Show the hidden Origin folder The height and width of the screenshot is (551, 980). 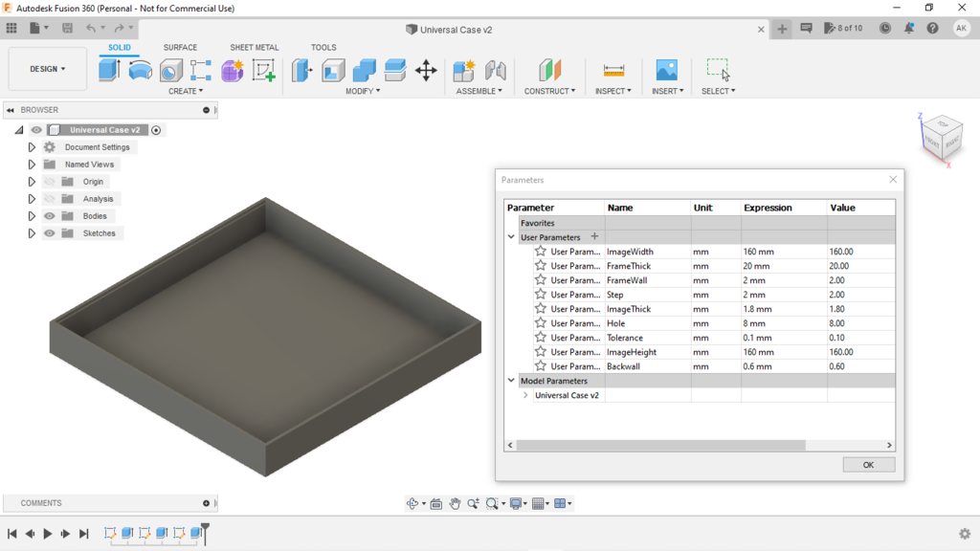[50, 182]
